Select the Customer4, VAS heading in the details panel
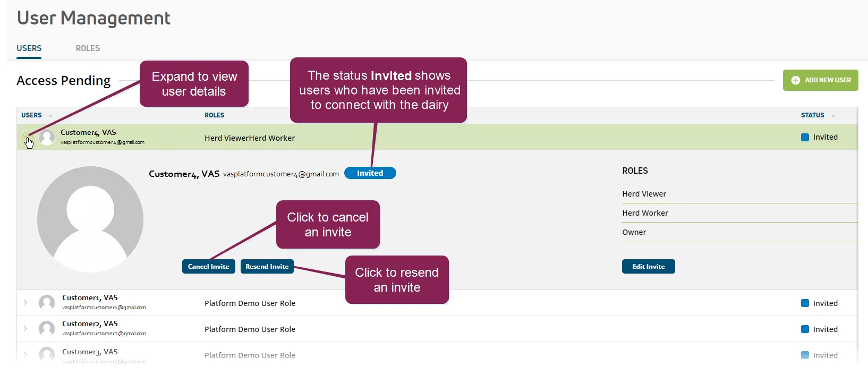Viewport: 868px width, 374px height. coord(184,174)
